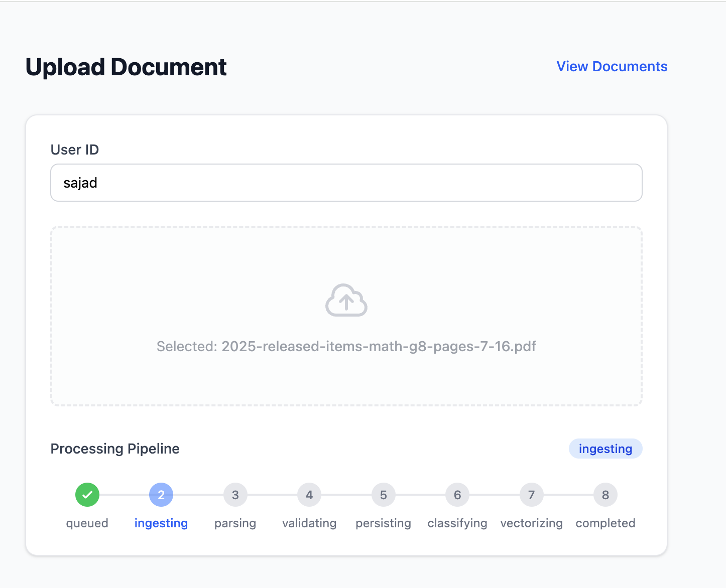Screen dimensions: 726x588
Task: Click the vectorizing step label
Action: 531,523
